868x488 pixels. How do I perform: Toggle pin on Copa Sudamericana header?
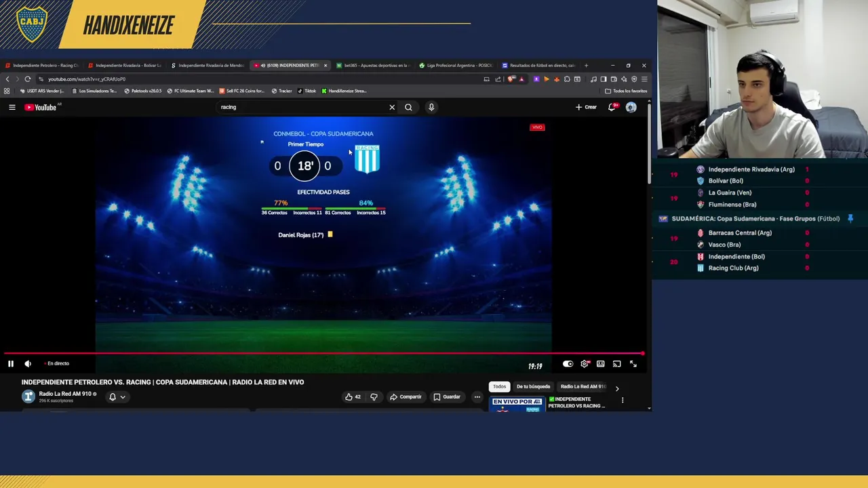tap(850, 219)
